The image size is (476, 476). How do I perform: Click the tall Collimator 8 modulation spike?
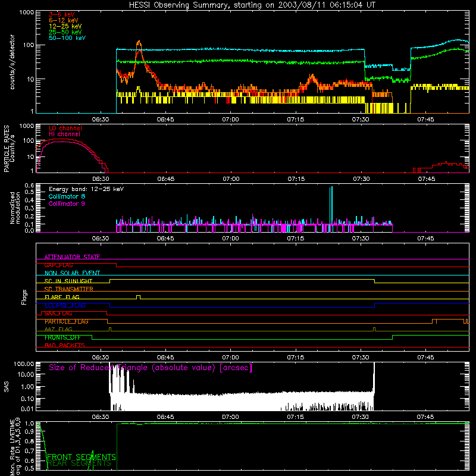click(x=331, y=209)
